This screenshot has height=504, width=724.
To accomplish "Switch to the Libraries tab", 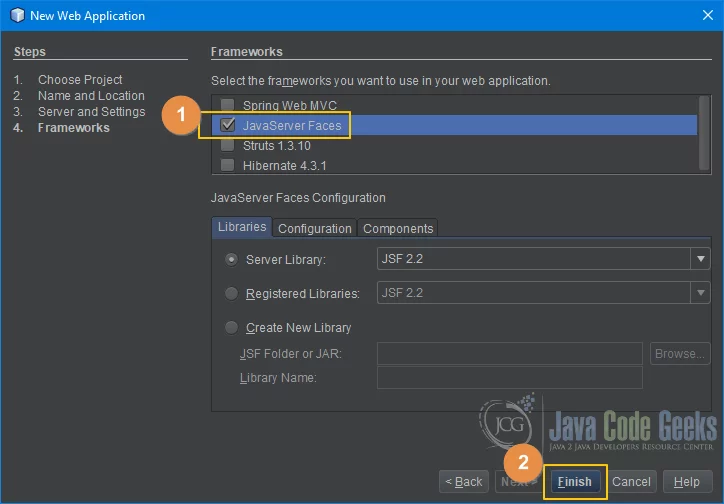I will (x=242, y=227).
